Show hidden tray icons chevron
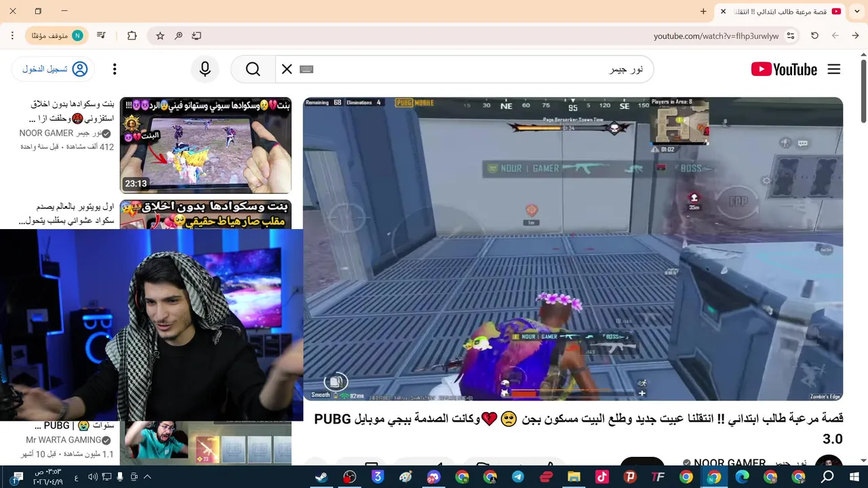Viewport: 868px width, 488px height. point(147,476)
